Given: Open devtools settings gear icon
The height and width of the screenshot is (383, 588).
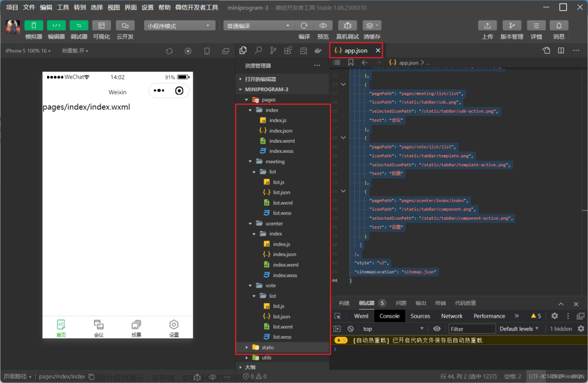Looking at the screenshot, I should (554, 316).
